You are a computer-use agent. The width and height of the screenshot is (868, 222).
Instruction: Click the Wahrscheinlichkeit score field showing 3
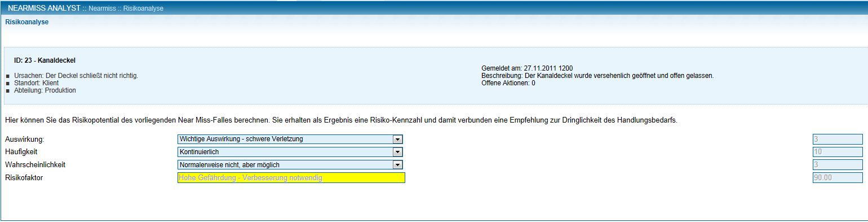pos(838,164)
